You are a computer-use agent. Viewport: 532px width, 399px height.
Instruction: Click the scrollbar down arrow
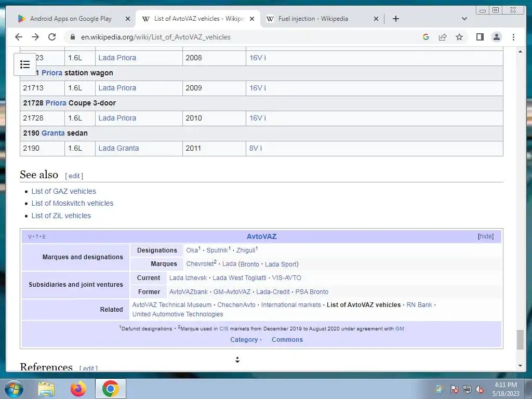click(x=521, y=366)
